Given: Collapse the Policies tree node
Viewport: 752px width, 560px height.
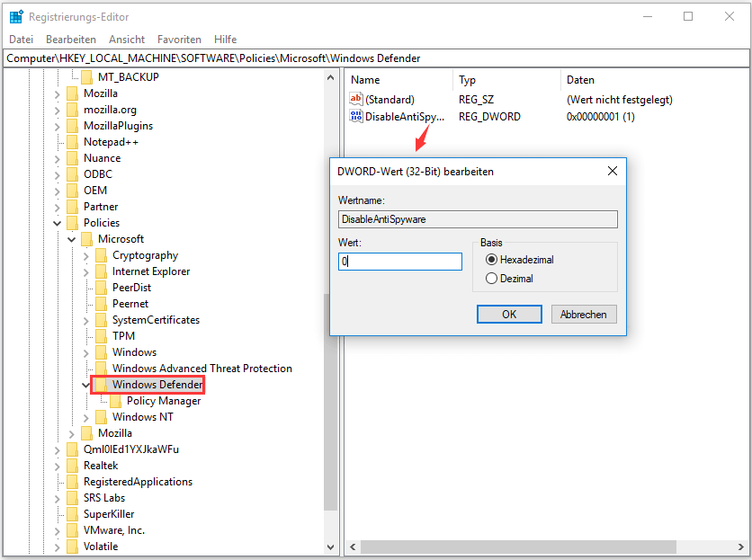Looking at the screenshot, I should 57,223.
